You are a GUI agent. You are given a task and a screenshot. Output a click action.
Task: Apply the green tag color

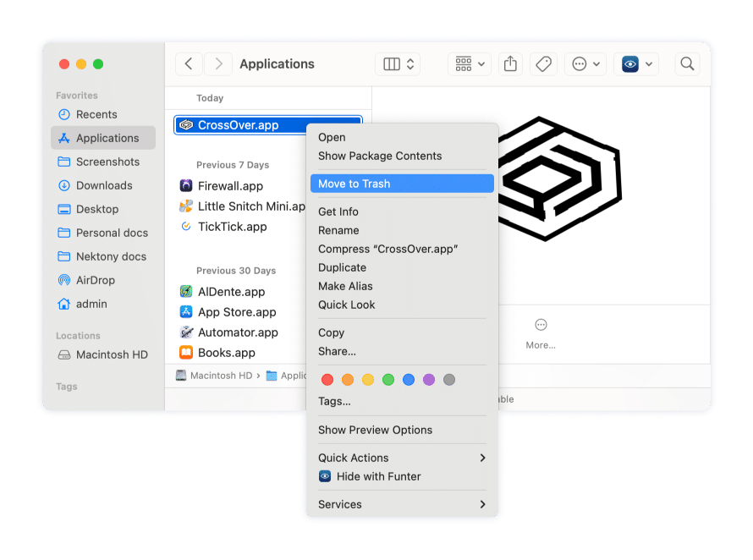coord(388,380)
